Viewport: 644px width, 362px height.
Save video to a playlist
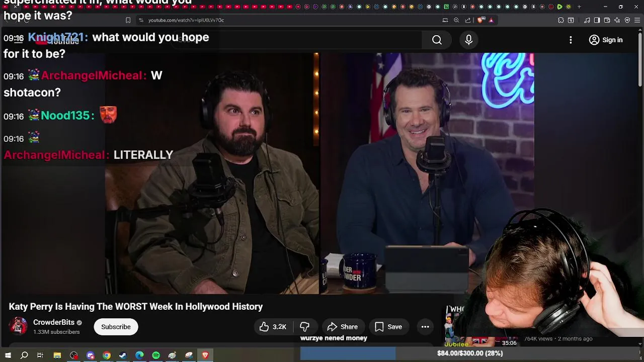click(x=388, y=327)
